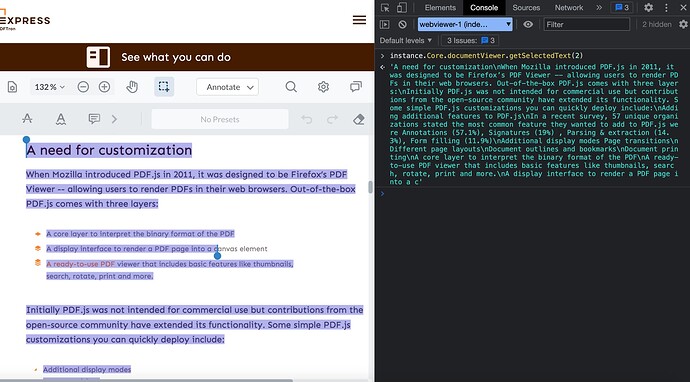The width and height of the screenshot is (690, 382).
Task: Click the viewer vertical scrollbar thumb
Action: 371,187
